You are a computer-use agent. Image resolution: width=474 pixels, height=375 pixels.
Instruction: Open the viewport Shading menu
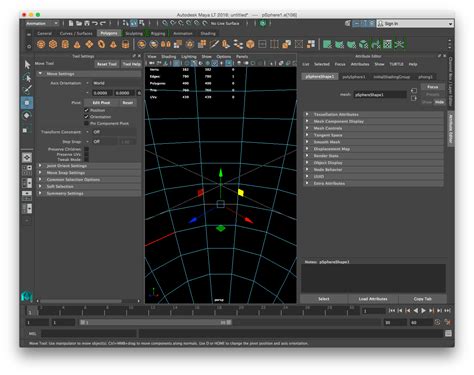(169, 57)
